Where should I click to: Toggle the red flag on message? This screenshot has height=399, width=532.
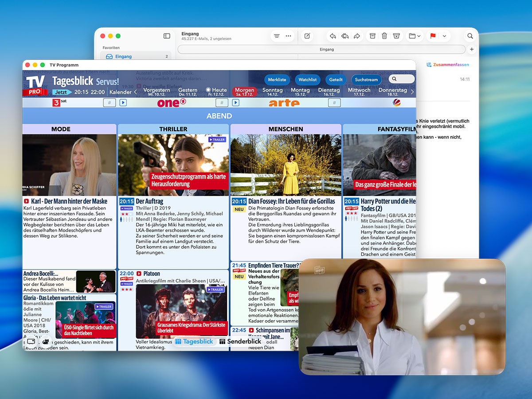click(433, 36)
